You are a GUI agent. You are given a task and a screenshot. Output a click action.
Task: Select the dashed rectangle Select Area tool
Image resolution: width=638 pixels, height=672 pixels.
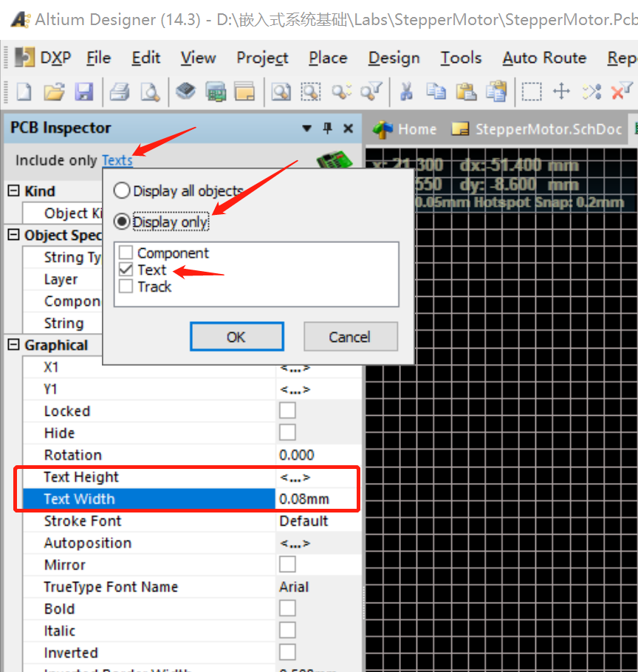(532, 92)
